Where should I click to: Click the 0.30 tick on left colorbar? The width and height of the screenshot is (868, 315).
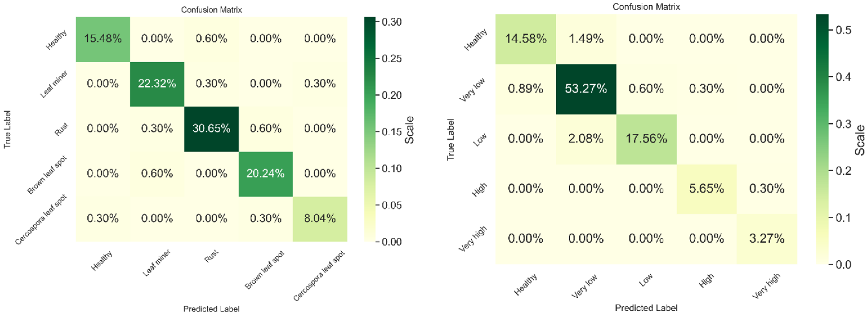tap(392, 22)
